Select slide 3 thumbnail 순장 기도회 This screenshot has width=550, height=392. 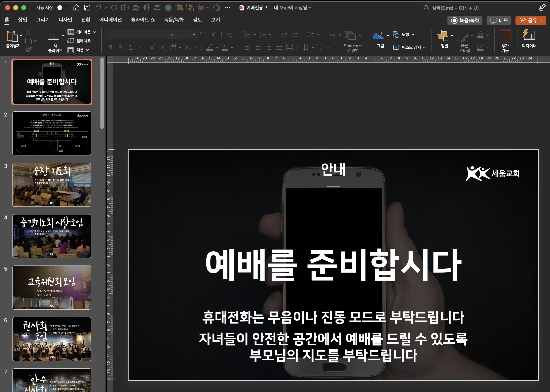(x=52, y=185)
